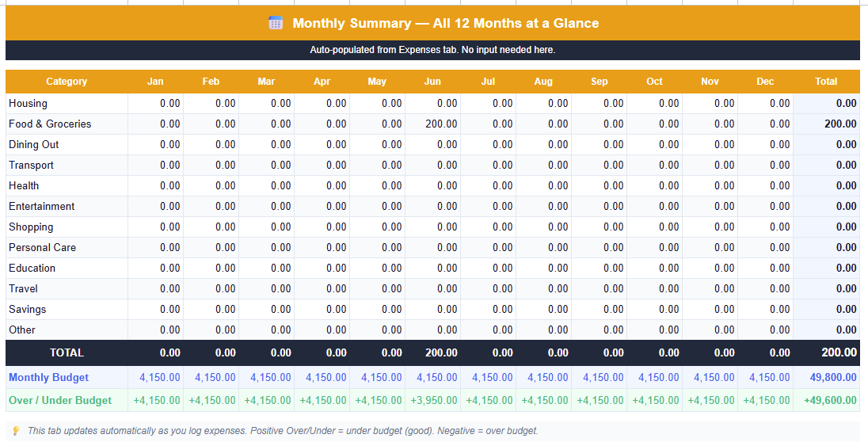Click the Housing category cell

point(67,104)
